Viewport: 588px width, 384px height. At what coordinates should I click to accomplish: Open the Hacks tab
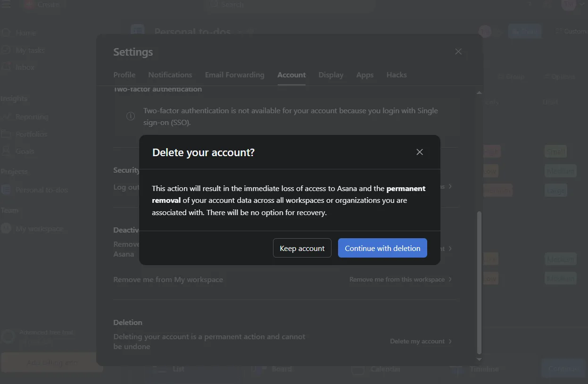(x=397, y=75)
